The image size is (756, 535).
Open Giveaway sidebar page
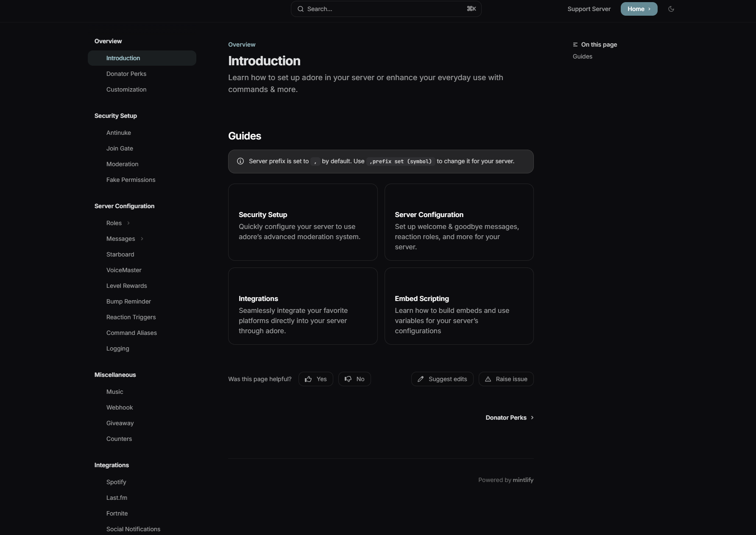coord(142,423)
